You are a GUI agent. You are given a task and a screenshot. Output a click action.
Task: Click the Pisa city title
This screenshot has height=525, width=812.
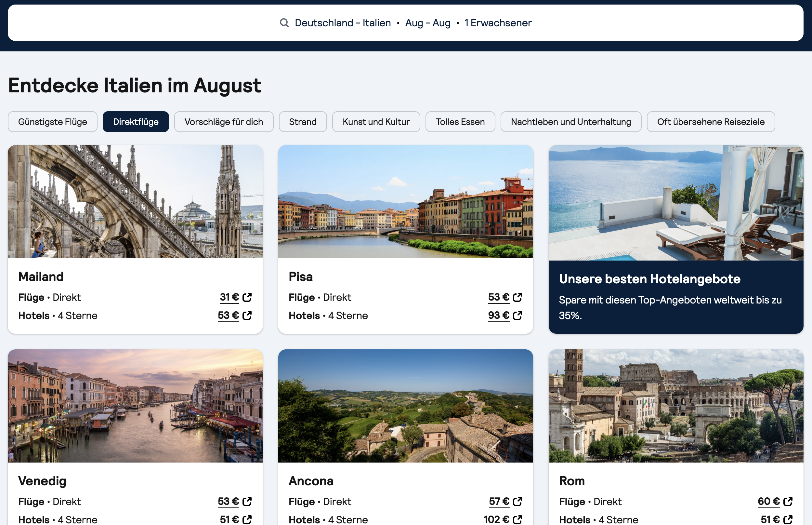click(301, 277)
